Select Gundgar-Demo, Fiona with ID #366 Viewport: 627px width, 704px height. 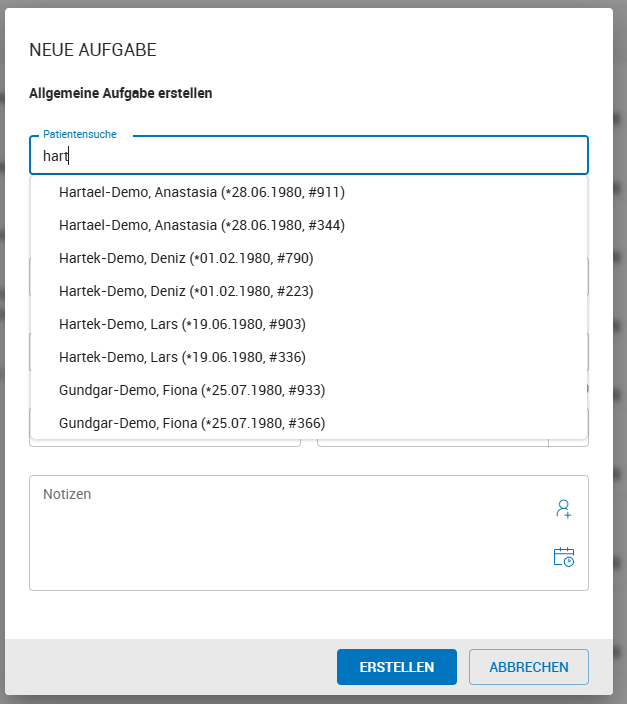(x=192, y=423)
